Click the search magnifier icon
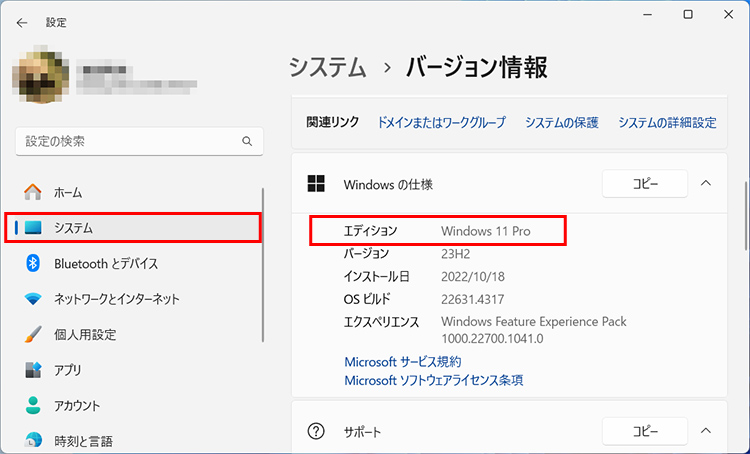750x454 pixels. pos(247,142)
